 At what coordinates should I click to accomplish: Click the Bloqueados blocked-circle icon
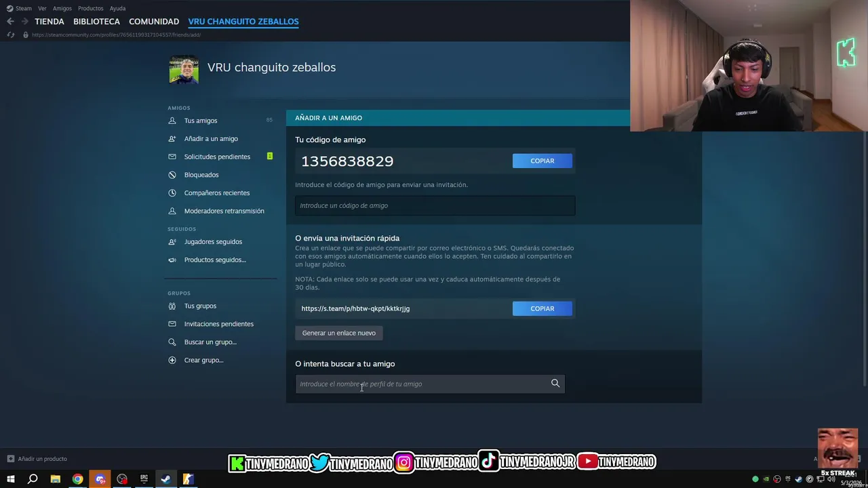coord(172,175)
